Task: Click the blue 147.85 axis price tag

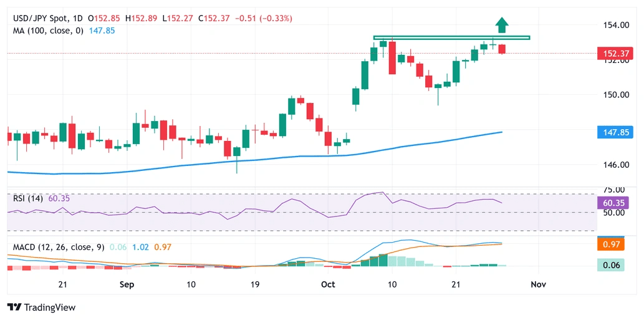Action: point(615,132)
